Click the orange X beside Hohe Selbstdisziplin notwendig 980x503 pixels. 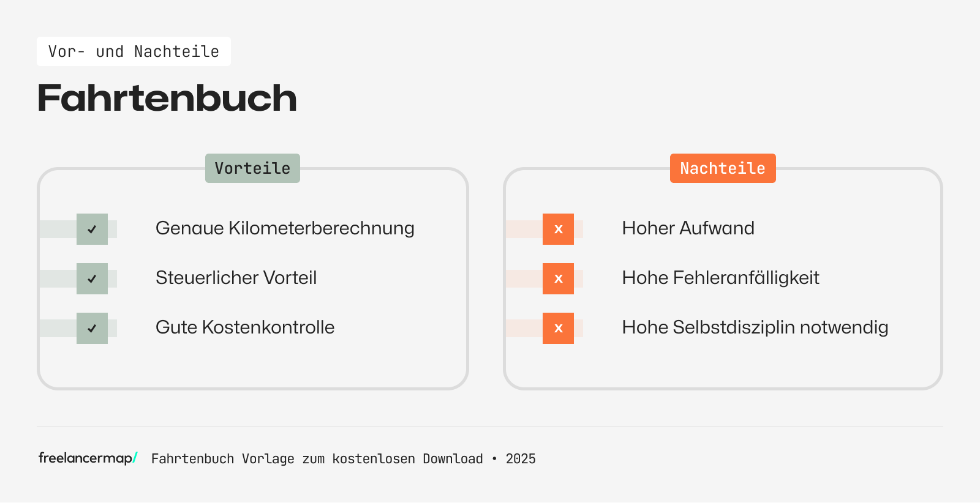click(558, 329)
